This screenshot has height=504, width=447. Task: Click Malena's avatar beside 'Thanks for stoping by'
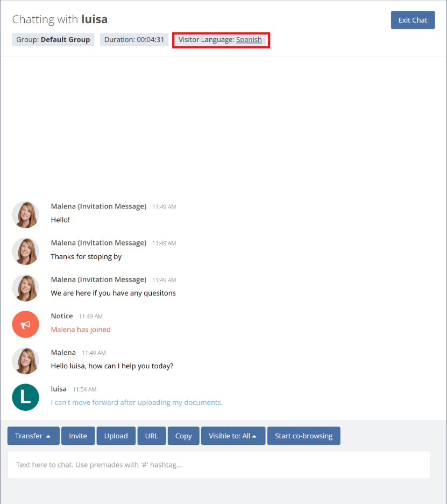25,251
